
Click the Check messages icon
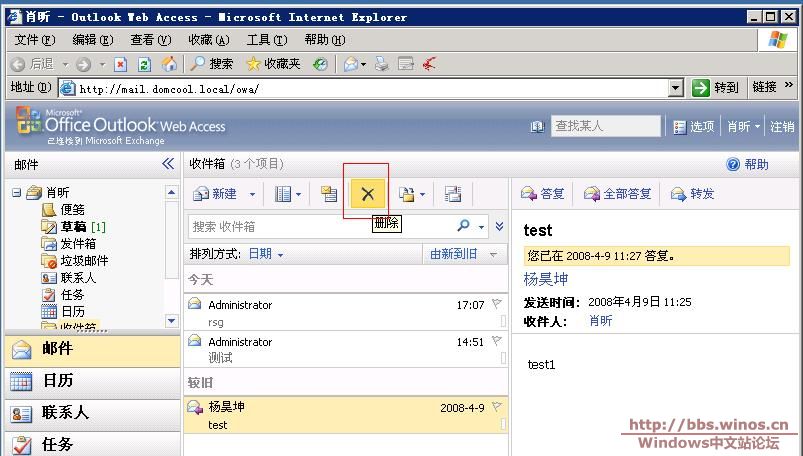[x=328, y=194]
